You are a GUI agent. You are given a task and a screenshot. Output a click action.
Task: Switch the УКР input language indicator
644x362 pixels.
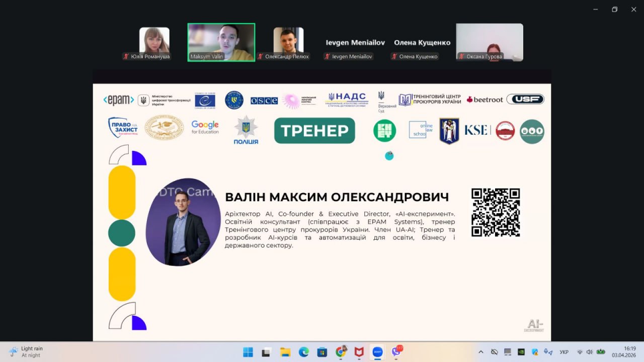pos(565,352)
